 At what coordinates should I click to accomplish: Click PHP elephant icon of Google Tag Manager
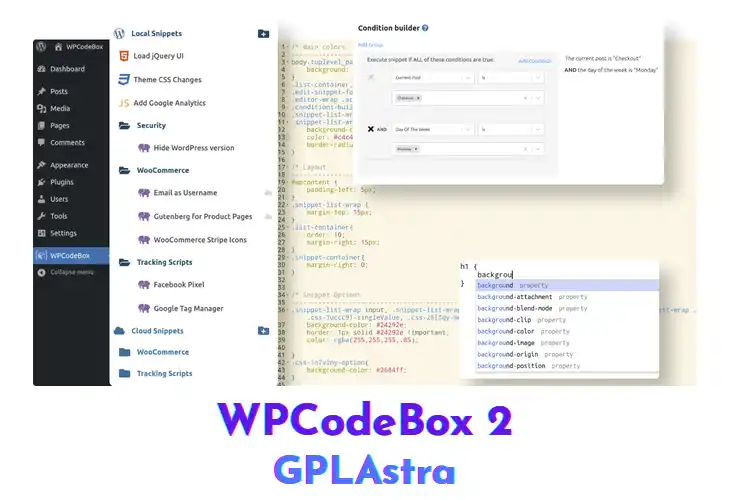pyautogui.click(x=144, y=308)
